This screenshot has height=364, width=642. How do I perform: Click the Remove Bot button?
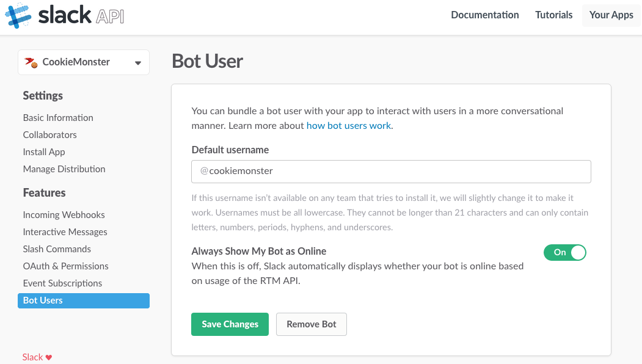[311, 324]
